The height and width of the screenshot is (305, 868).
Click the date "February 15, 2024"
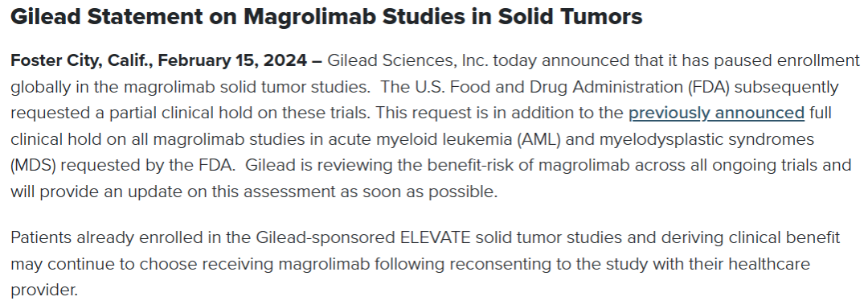232,60
